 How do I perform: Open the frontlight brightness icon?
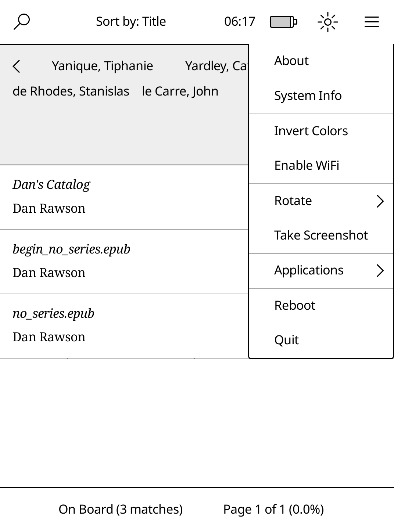327,22
